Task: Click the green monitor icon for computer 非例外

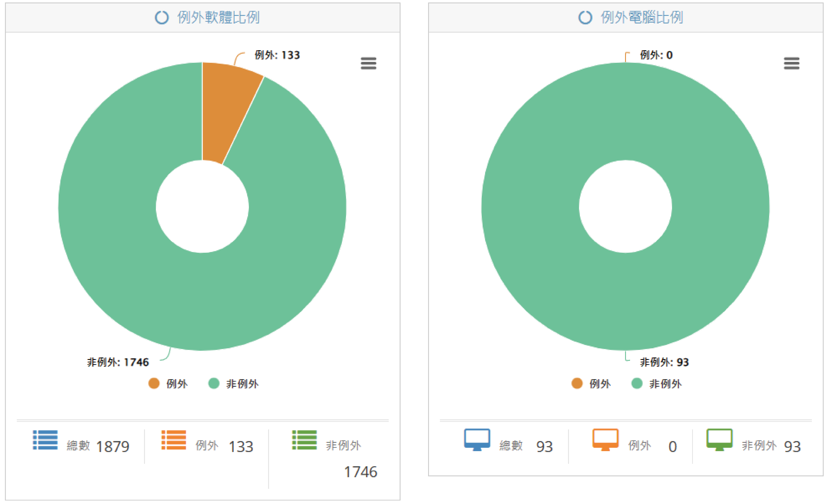Action: coord(719,440)
